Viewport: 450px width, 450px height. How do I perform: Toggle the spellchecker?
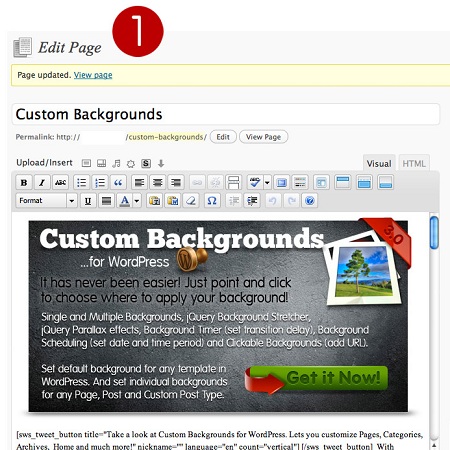[255, 183]
